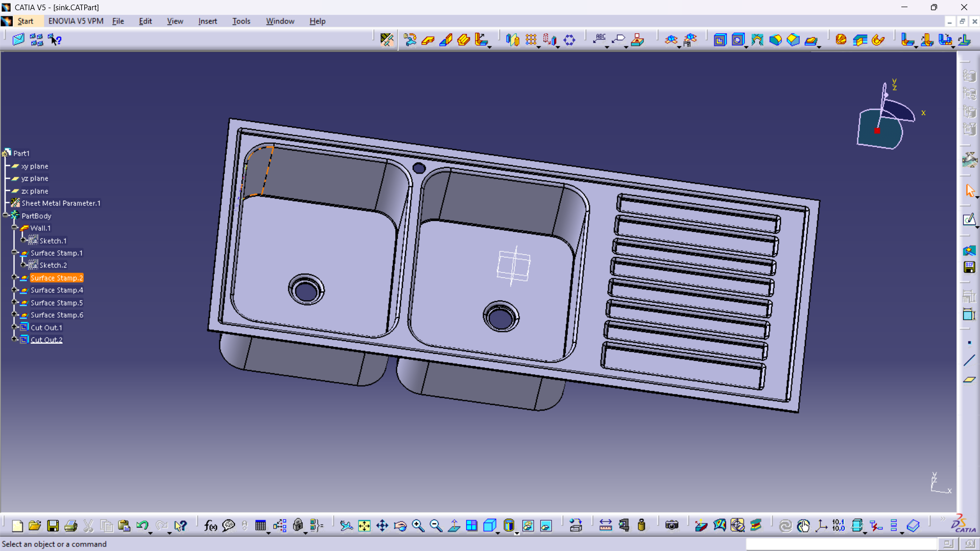Select the Rotate view tool
The width and height of the screenshot is (980, 551).
coord(400,525)
